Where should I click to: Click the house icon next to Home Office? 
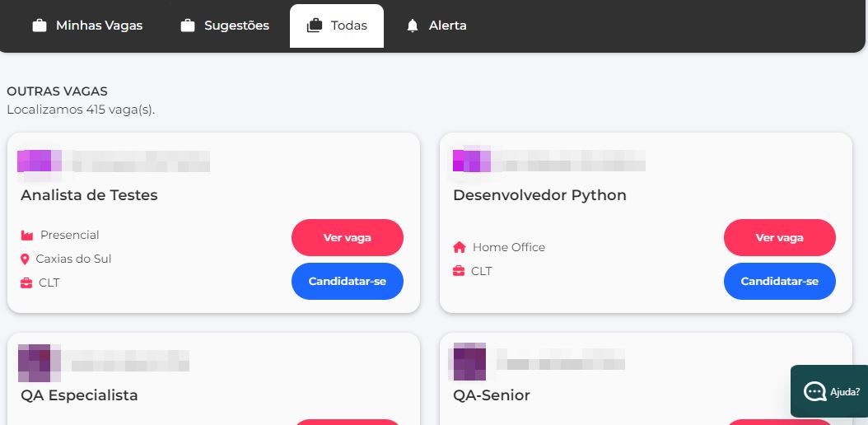pyautogui.click(x=460, y=247)
